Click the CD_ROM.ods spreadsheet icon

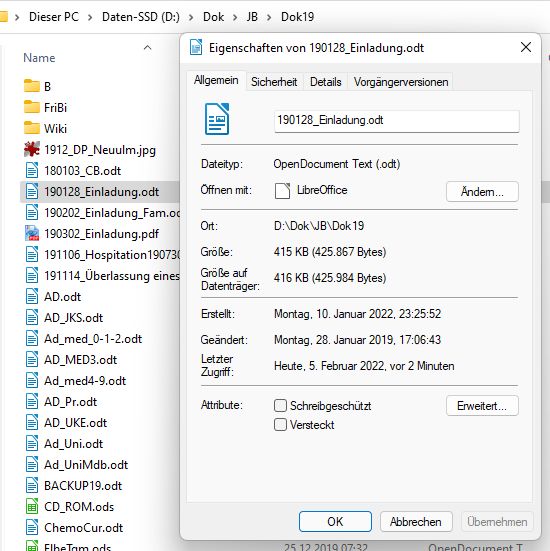coord(32,506)
